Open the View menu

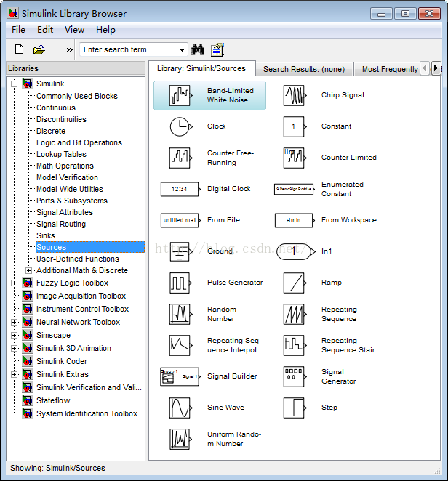click(x=75, y=30)
